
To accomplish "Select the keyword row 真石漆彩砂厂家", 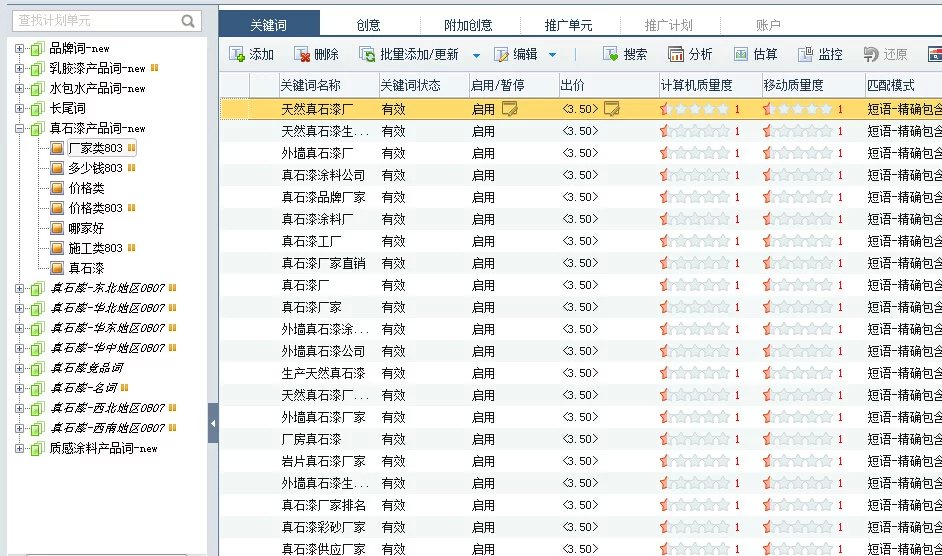I will click(580, 527).
